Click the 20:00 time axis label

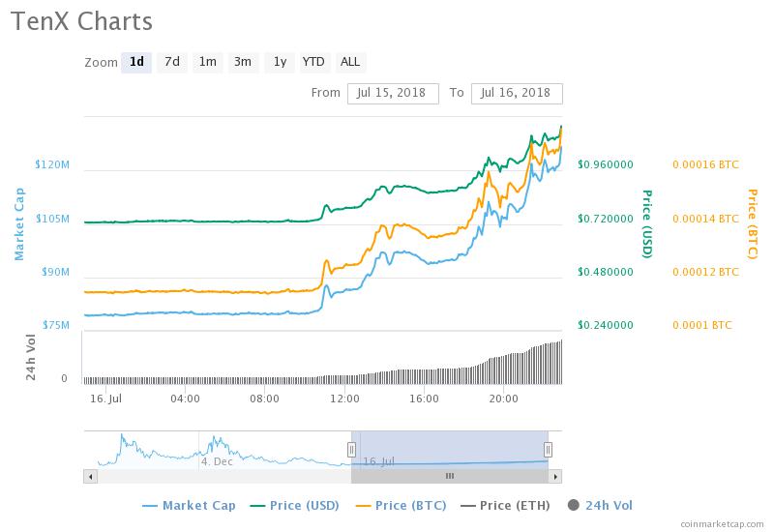(503, 399)
